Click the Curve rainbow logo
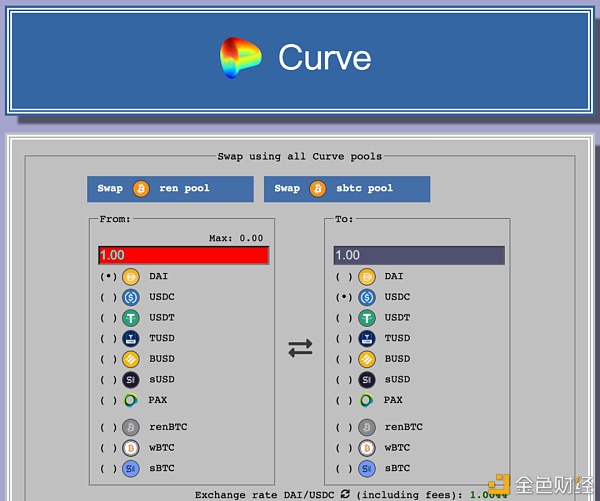The image size is (600, 501). pos(241,58)
